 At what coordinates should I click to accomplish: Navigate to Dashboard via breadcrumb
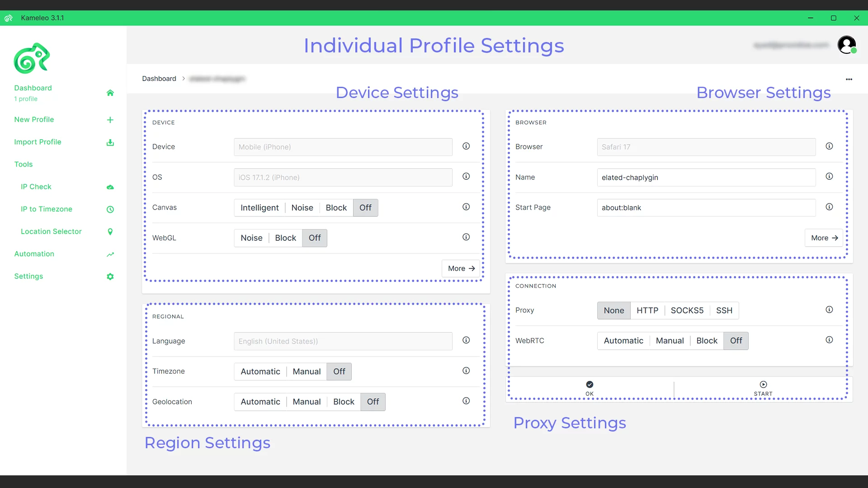click(x=159, y=79)
